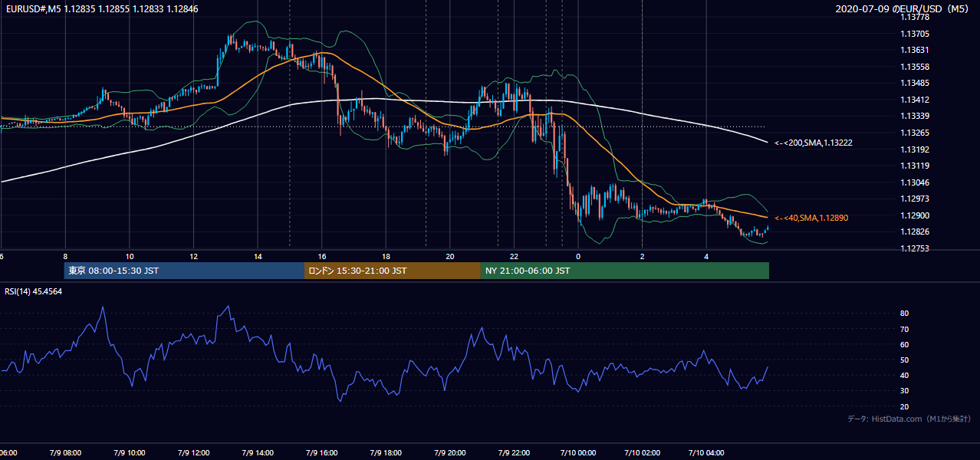
Task: Click price axis value 1.12826
Action: coord(915,232)
